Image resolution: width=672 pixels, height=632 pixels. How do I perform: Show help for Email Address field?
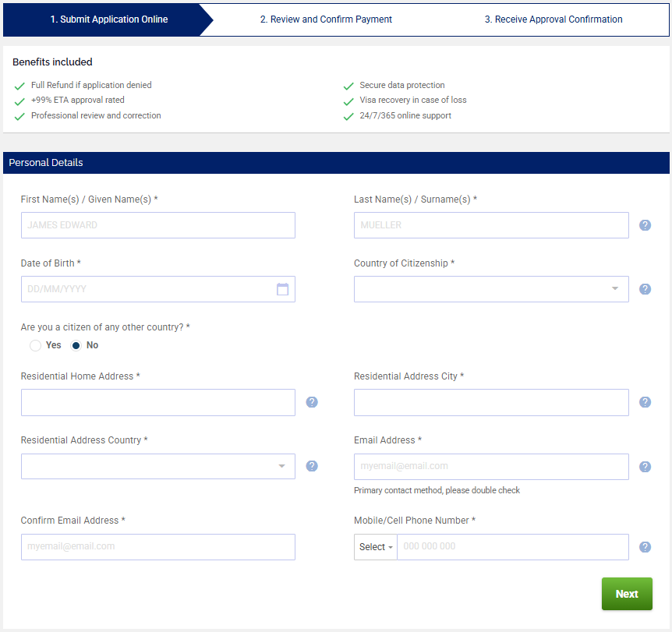(645, 467)
